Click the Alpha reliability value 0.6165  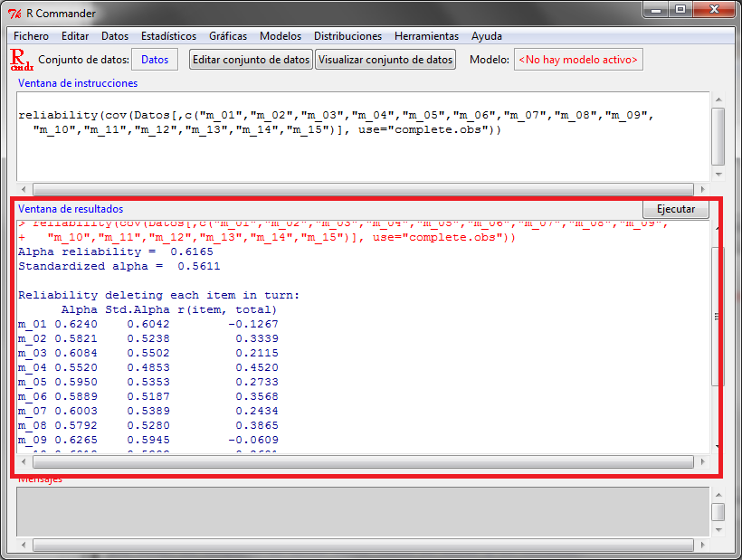[x=192, y=252]
